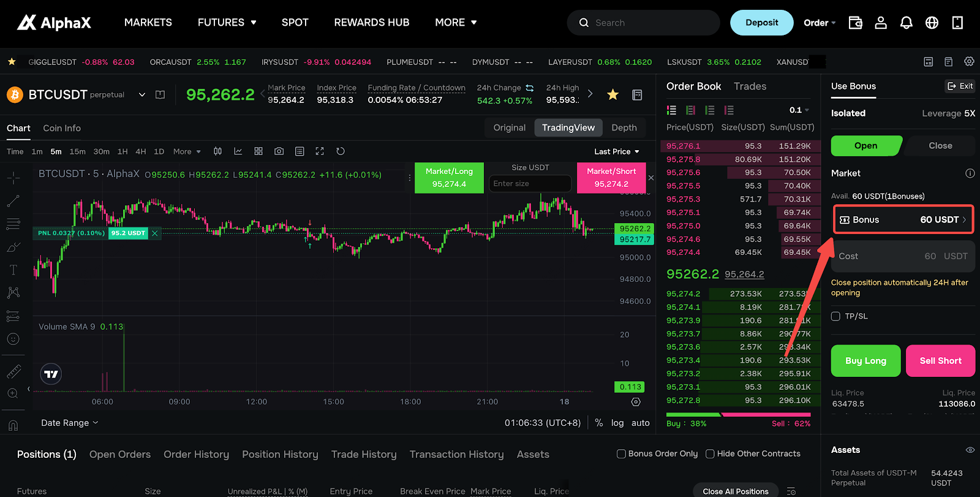Check Bonus Order Only checkbox
This screenshot has height=497, width=980.
[621, 454]
